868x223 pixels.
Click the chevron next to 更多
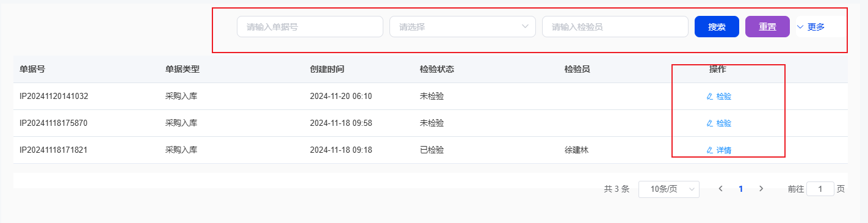tap(800, 27)
